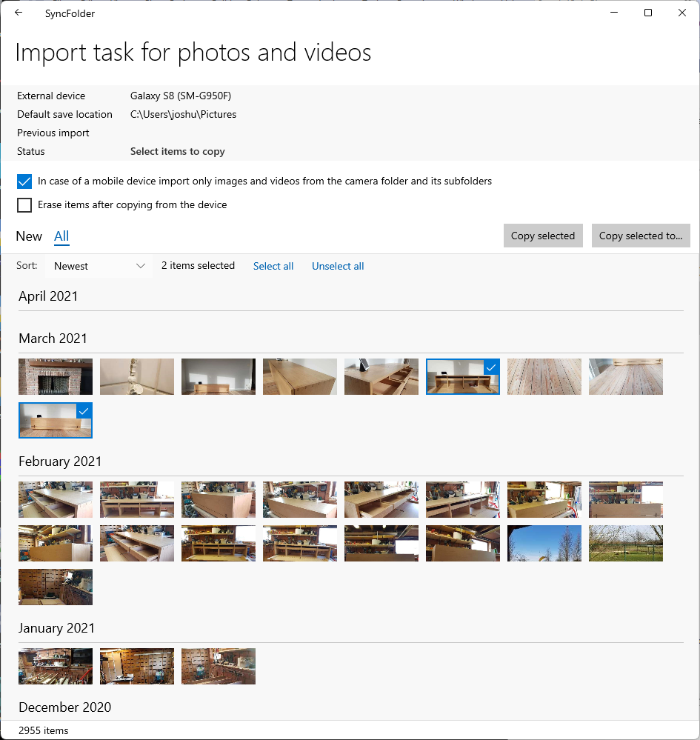Click the Select all link

coord(273,266)
